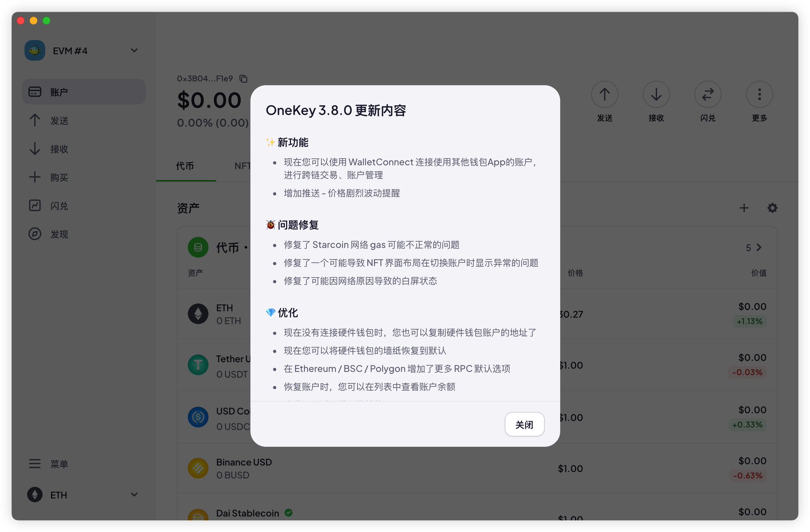Click the Binance USD -0.63% change badge
Screen dimensions: 810x532
[x=748, y=476]
